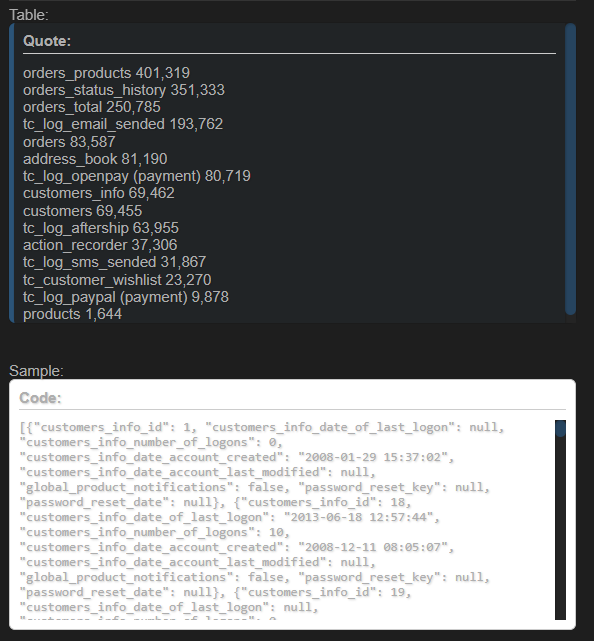Click '"customers_info_number_of_logons": 10,' code line
Image resolution: width=594 pixels, height=641 pixels.
(155, 532)
